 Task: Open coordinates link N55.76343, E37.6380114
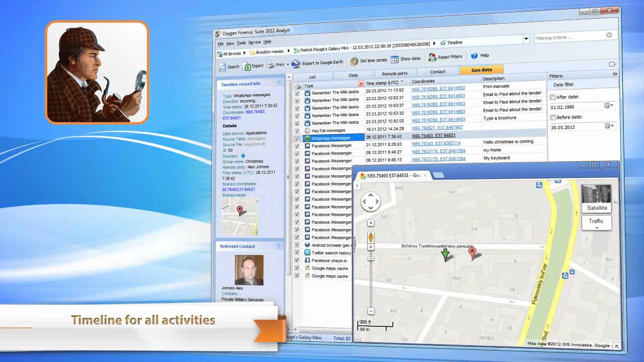[x=436, y=143]
